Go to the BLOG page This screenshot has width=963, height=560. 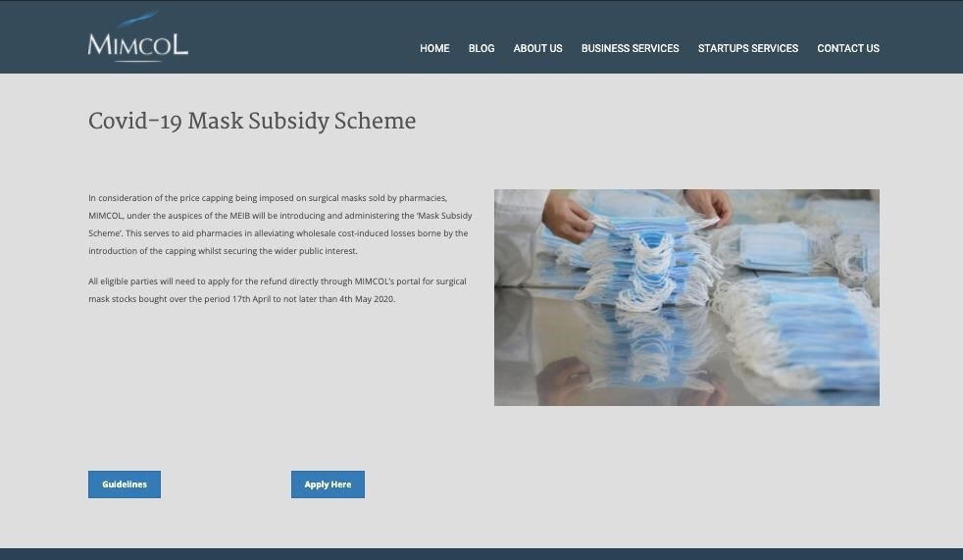[x=481, y=48]
